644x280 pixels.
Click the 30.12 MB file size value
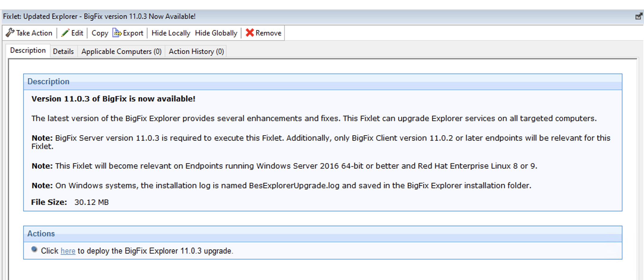tap(92, 202)
